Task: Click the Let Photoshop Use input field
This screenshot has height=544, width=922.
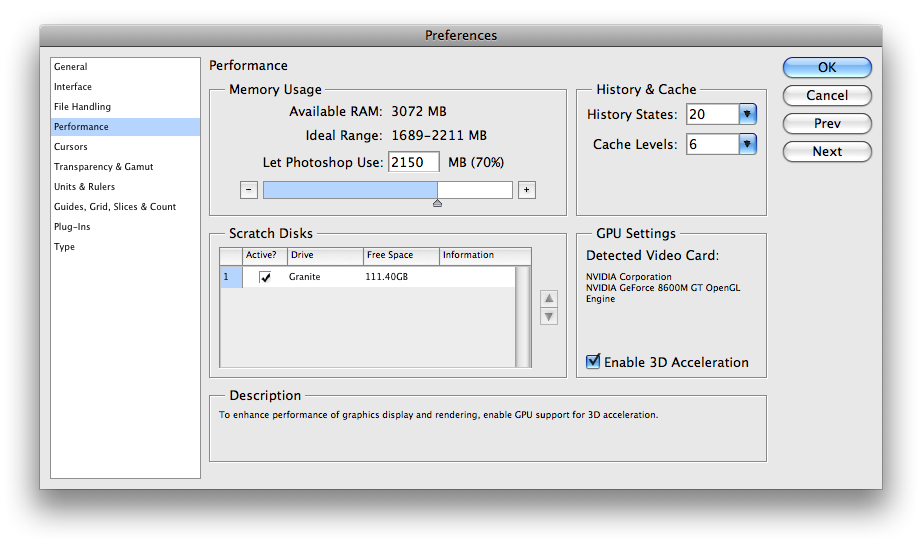Action: pyautogui.click(x=414, y=162)
